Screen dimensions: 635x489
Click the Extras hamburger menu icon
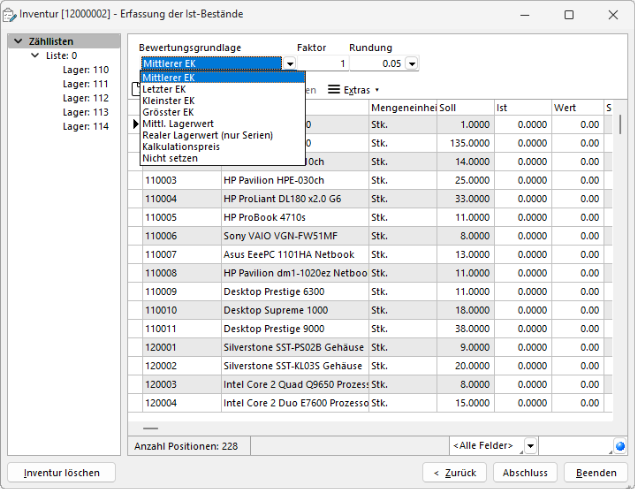tap(334, 90)
